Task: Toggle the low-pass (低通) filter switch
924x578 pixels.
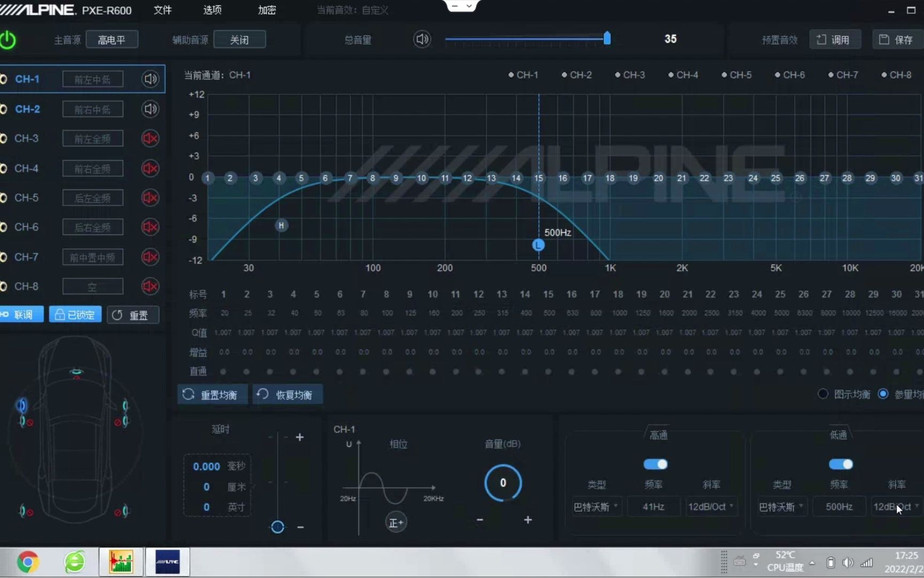Action: tap(841, 464)
